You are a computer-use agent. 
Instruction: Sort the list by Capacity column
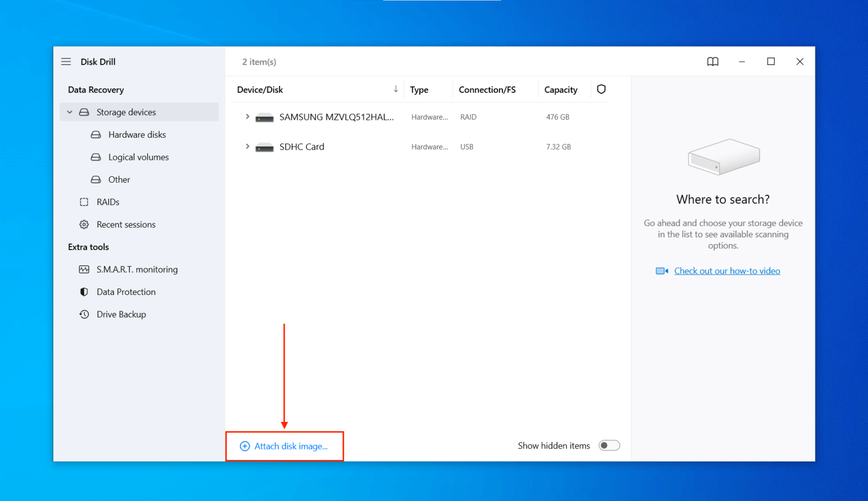pos(560,89)
